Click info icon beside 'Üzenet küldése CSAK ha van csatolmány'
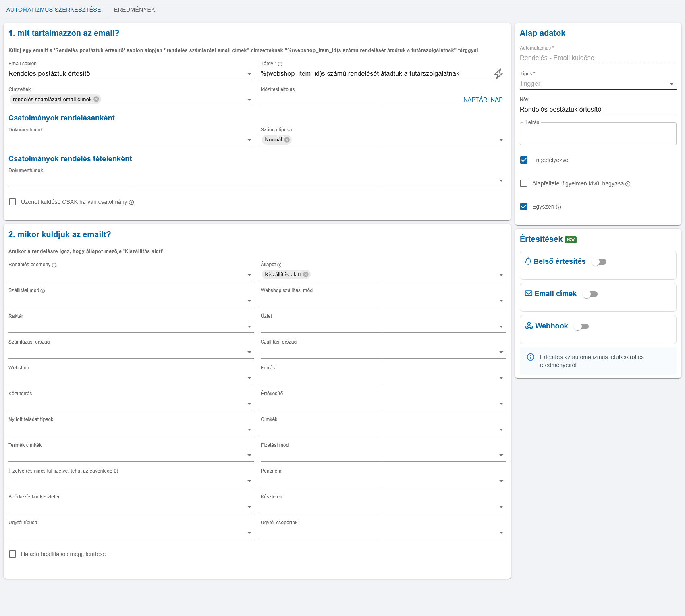Screen dimensions: 685x616 [x=131, y=202]
